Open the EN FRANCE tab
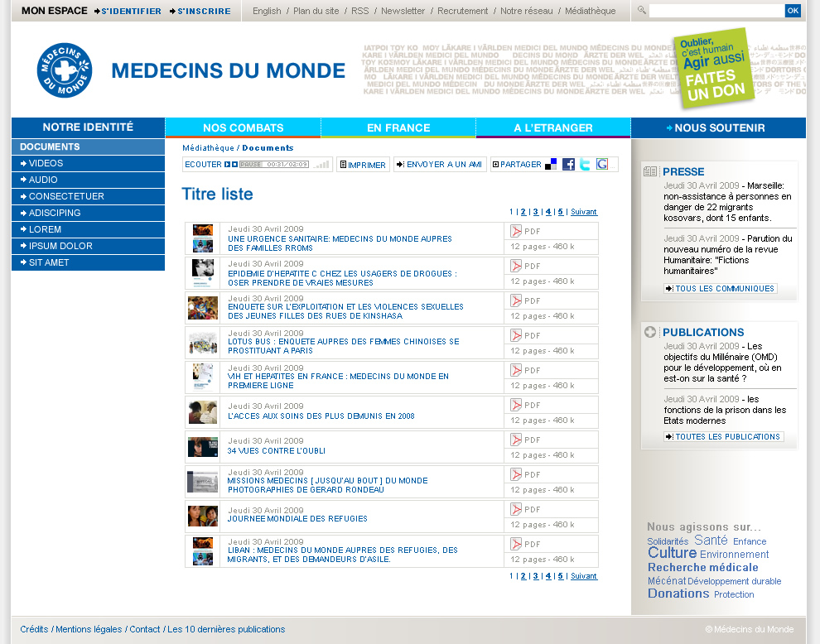This screenshot has height=644, width=820. 398,127
